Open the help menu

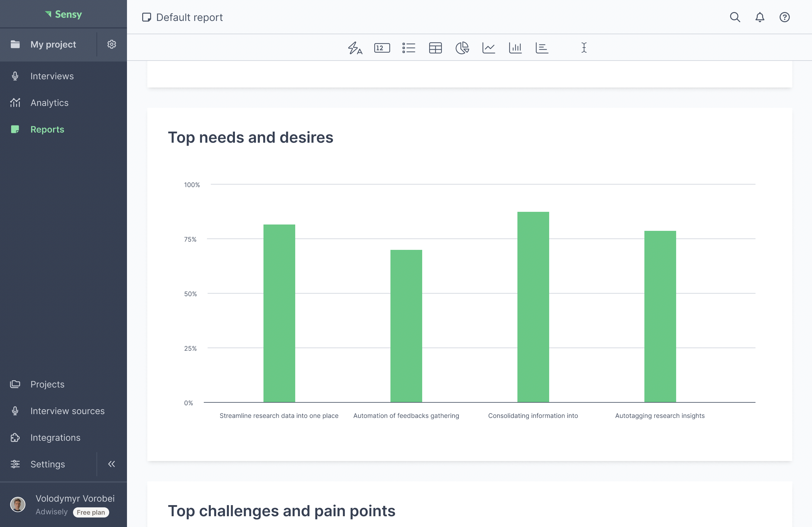[x=784, y=17]
